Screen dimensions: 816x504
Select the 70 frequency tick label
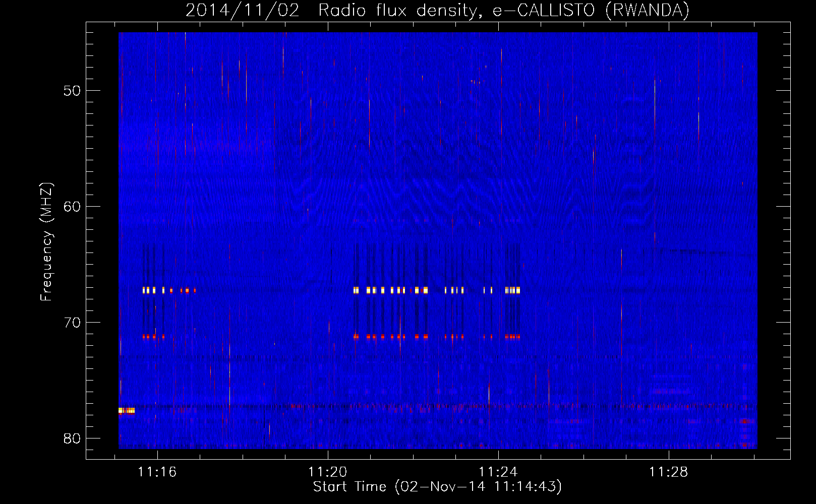point(72,323)
